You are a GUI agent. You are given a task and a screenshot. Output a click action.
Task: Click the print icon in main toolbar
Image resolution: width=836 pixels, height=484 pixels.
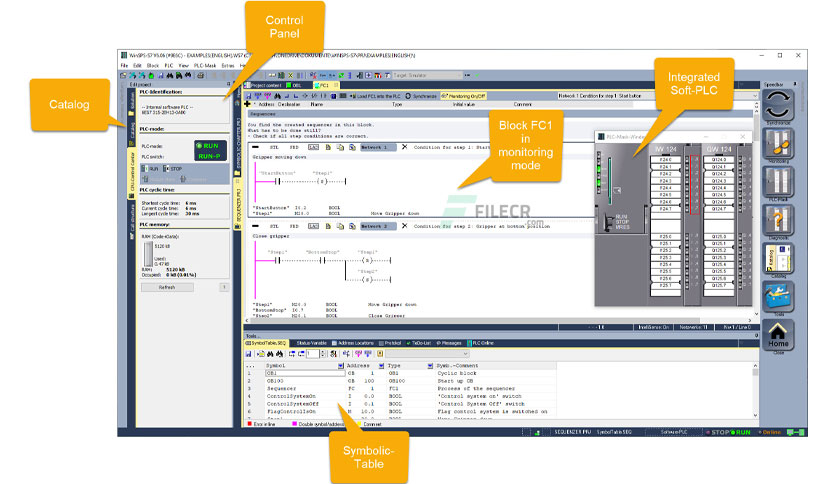click(x=200, y=76)
